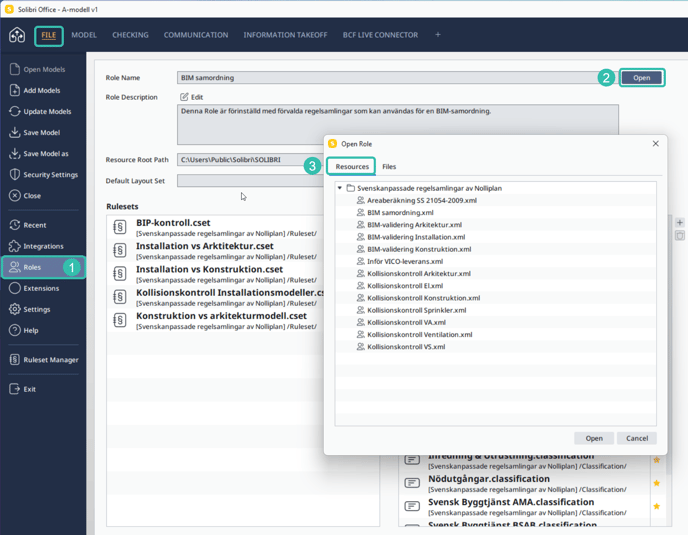This screenshot has height=535, width=688.
Task: Click the Role Name field
Action: (398, 78)
